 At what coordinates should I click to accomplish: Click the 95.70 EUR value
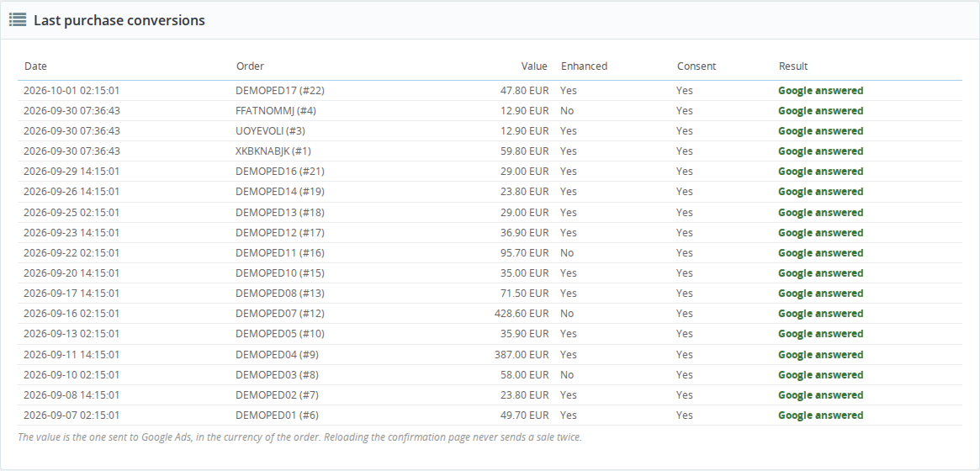coord(524,253)
